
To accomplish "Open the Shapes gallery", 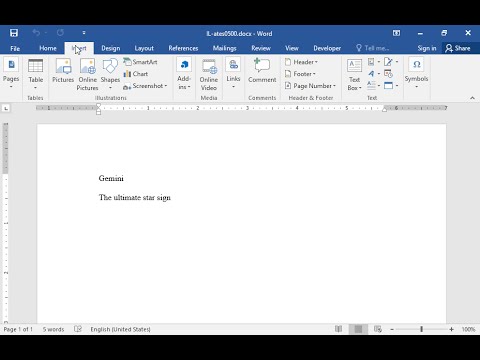I will pyautogui.click(x=110, y=74).
